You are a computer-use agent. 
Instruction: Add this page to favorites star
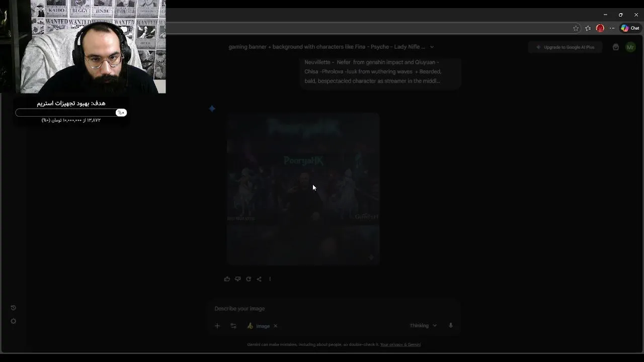[x=576, y=28]
